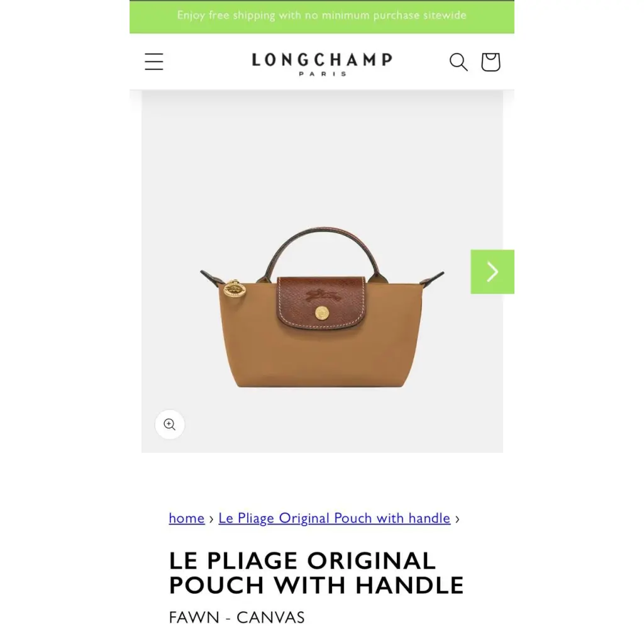Screen dimensions: 644x644
Task: Click the PARIS text beneath the logo
Action: pyautogui.click(x=322, y=74)
